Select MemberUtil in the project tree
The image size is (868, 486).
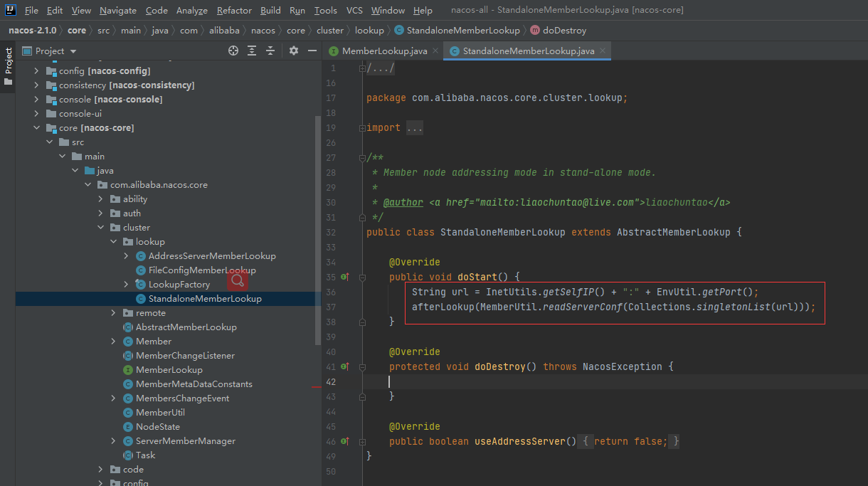pos(160,413)
